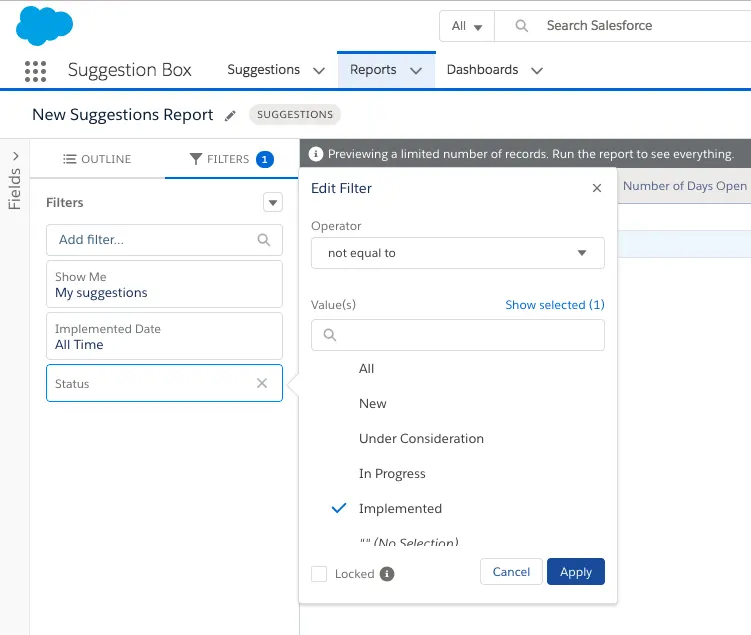Screen dimensions: 751x635
Task: Click the search icon in Add filter box
Action: coord(264,239)
